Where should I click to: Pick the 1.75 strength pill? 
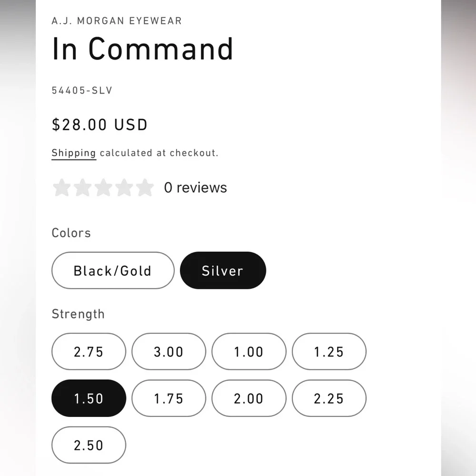(x=169, y=398)
